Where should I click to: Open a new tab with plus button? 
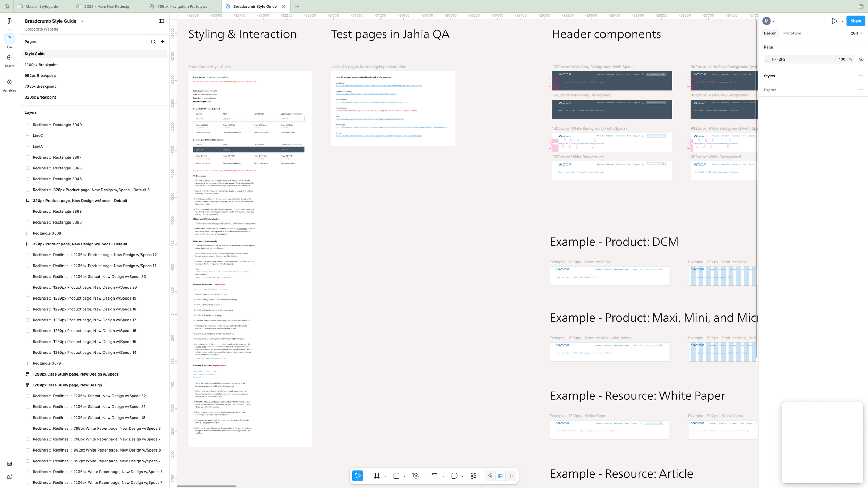tap(297, 6)
